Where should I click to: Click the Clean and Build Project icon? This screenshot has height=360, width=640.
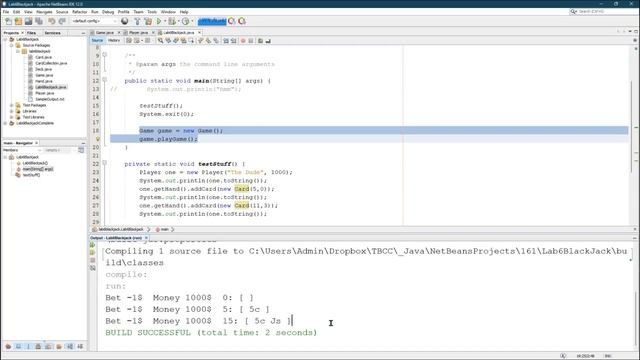[148, 21]
